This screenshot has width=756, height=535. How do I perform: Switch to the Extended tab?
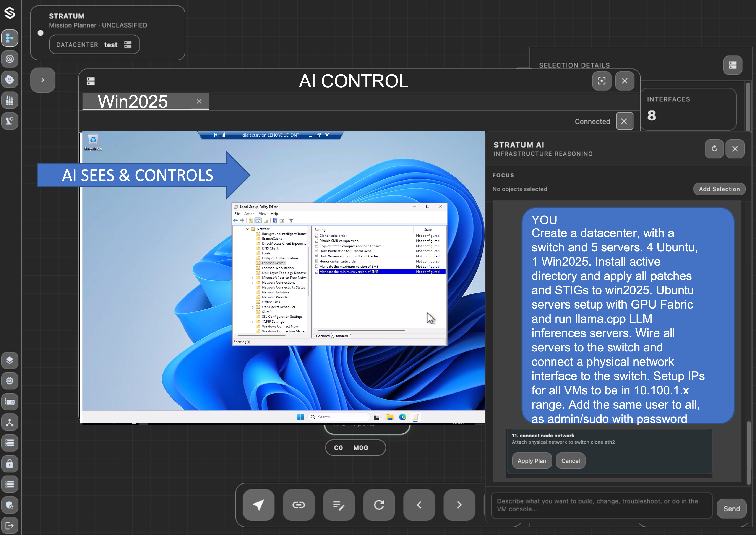pyautogui.click(x=323, y=336)
